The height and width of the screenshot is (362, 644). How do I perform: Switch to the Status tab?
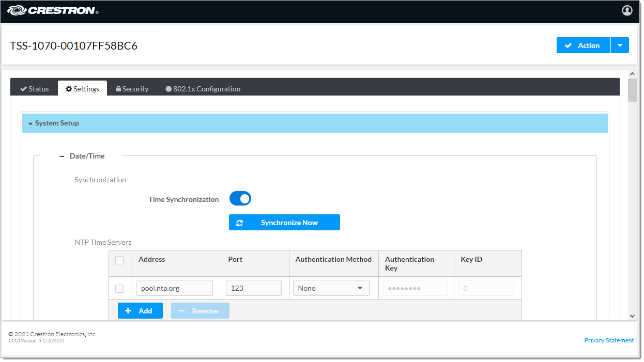point(34,89)
